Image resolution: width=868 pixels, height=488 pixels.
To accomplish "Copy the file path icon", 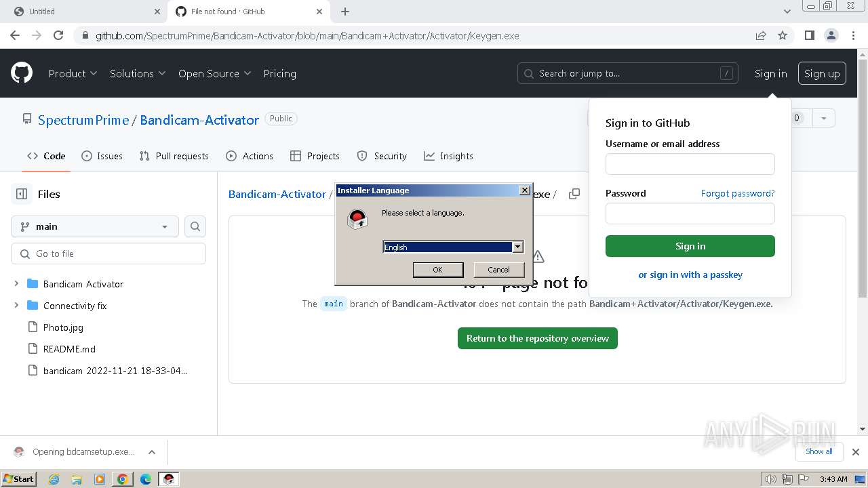I will (574, 194).
